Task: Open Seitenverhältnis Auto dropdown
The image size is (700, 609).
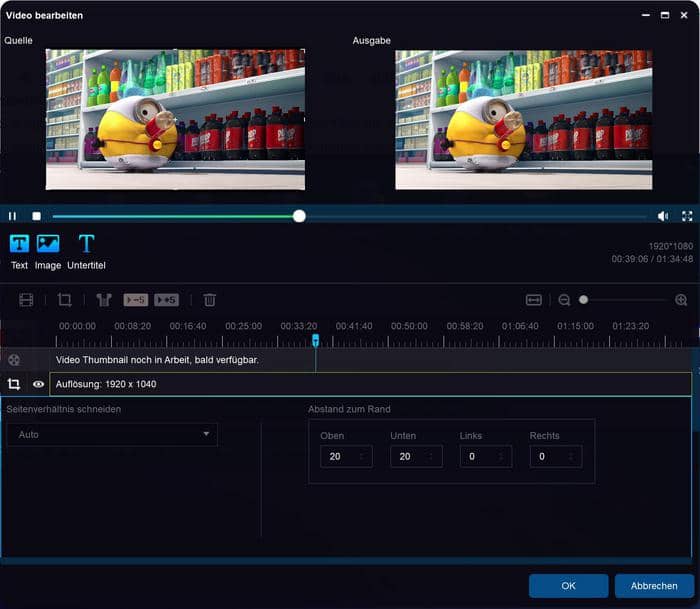Action: pos(112,435)
